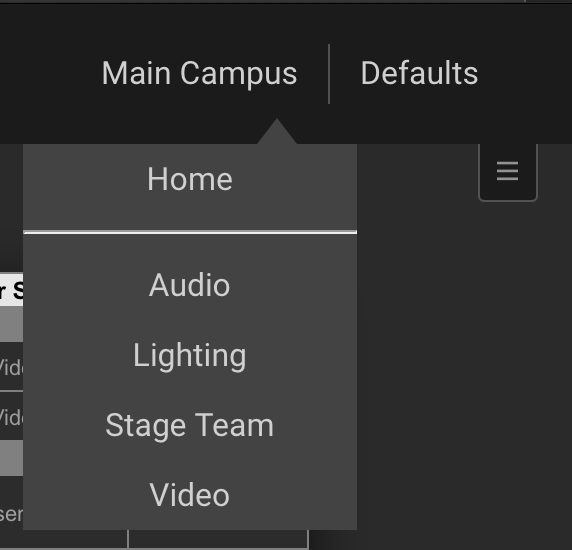Select the lower gray bar above the 'ser' row
This screenshot has width=572, height=550.
11,458
